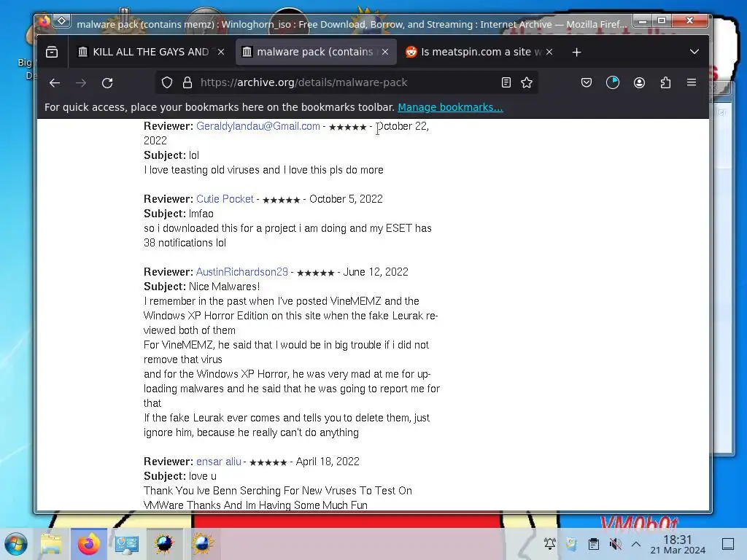Image resolution: width=747 pixels, height=560 pixels.
Task: Open the Firefox hamburger application menu
Action: pos(692,82)
